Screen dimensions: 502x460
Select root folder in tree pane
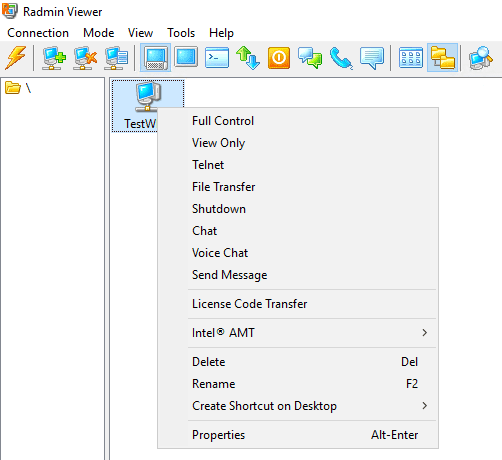[18, 88]
